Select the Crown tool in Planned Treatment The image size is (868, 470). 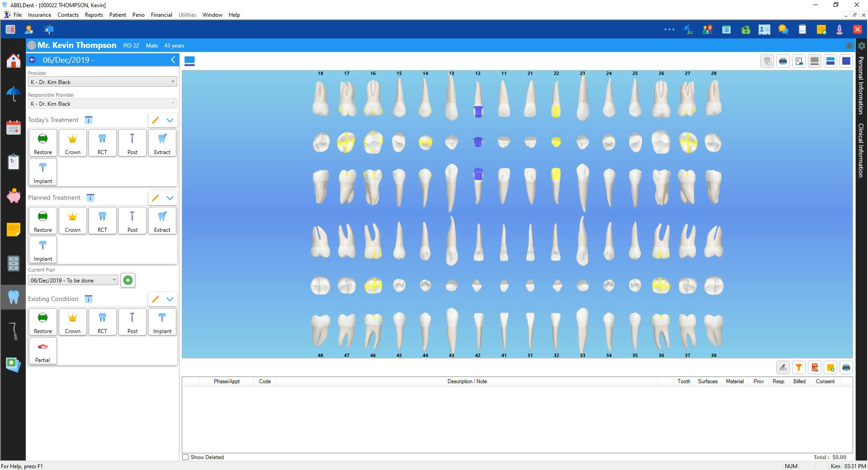72,221
